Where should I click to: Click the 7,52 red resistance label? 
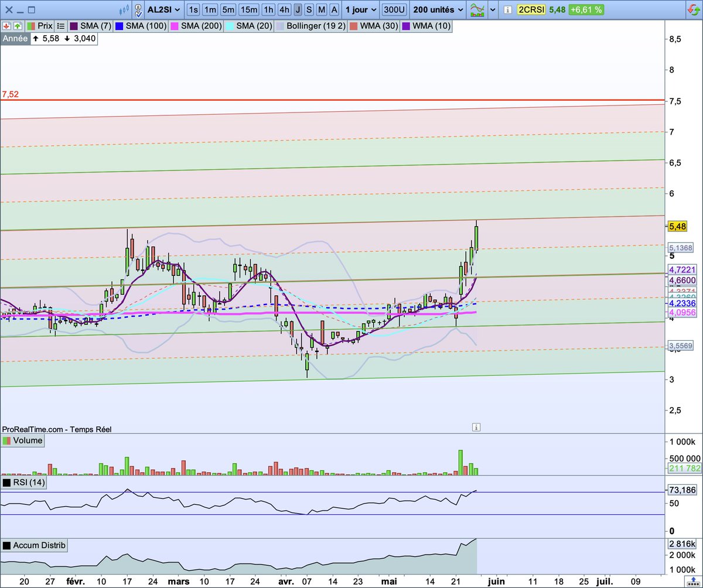coord(11,94)
